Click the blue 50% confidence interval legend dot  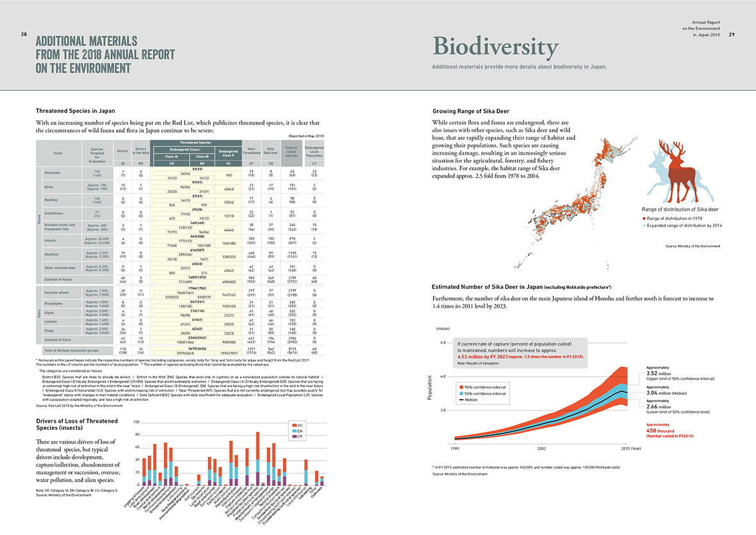(461, 393)
